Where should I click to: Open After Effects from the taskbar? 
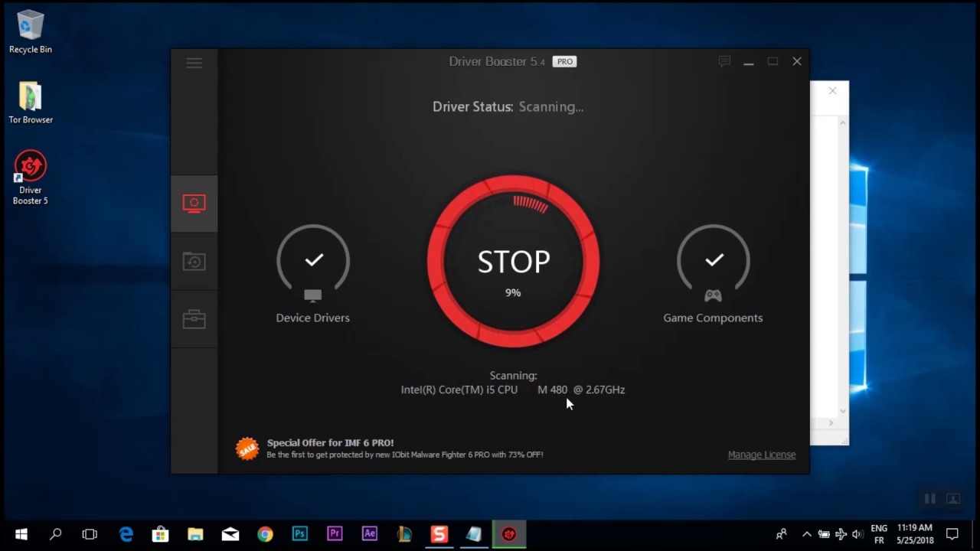click(370, 534)
